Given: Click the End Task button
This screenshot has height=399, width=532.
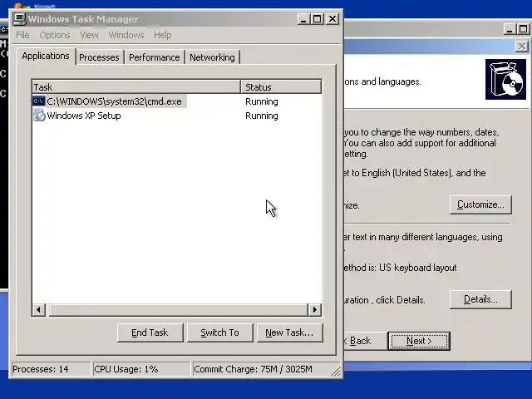Looking at the screenshot, I should (150, 332).
